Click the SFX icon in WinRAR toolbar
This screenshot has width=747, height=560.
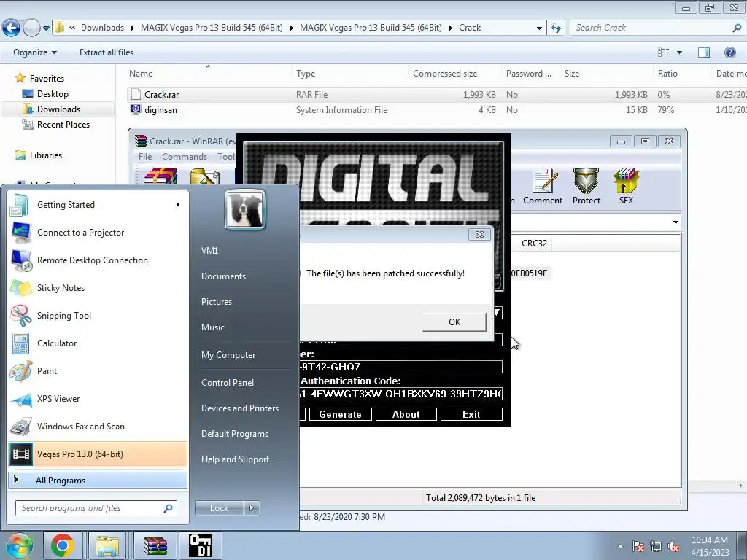626,186
